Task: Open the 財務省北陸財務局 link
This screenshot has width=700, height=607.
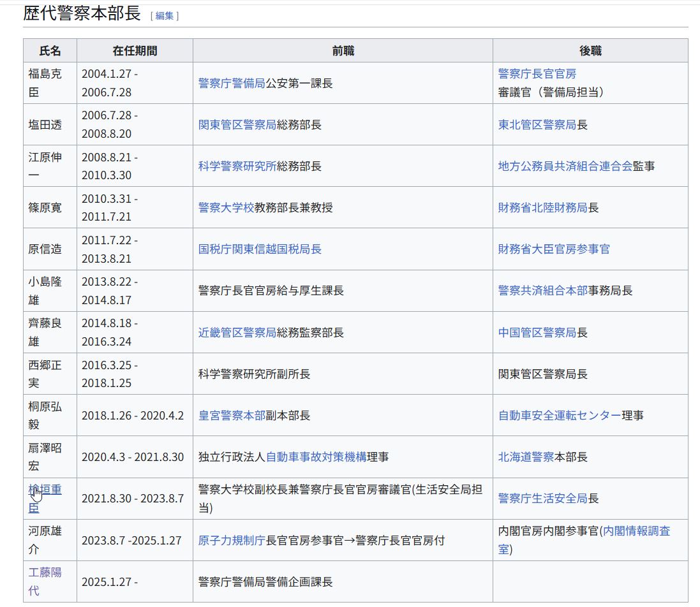Action: tap(542, 208)
